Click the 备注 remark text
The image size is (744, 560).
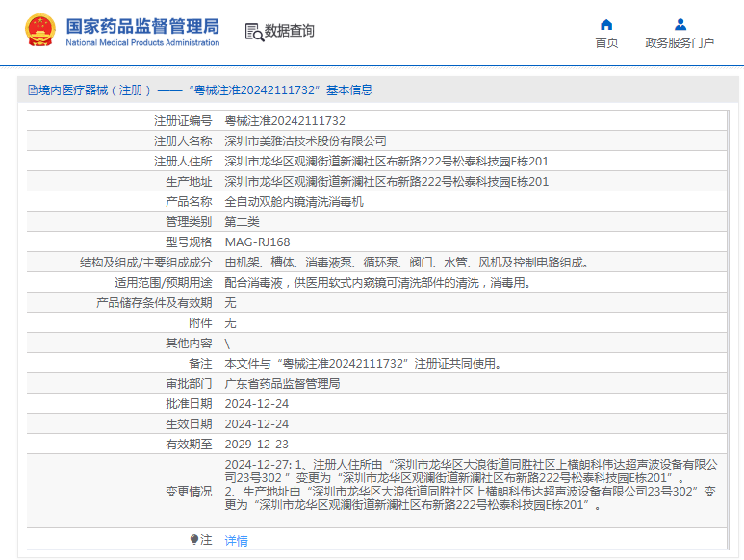363,364
